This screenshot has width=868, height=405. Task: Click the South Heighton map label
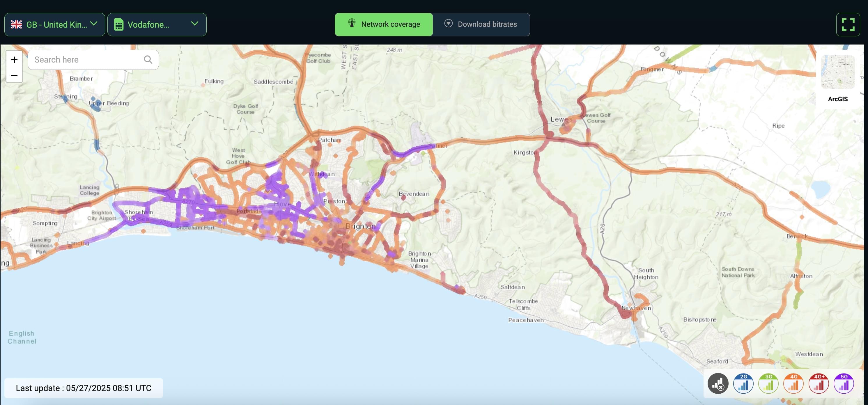click(646, 273)
